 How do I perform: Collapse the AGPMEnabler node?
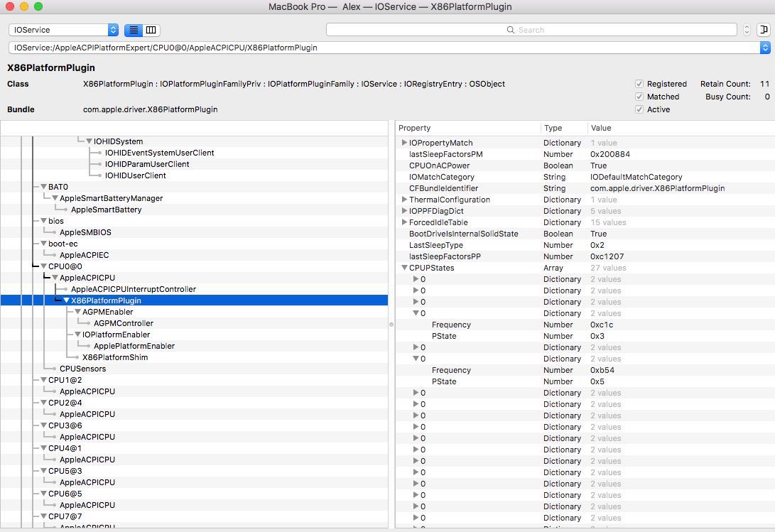click(77, 312)
